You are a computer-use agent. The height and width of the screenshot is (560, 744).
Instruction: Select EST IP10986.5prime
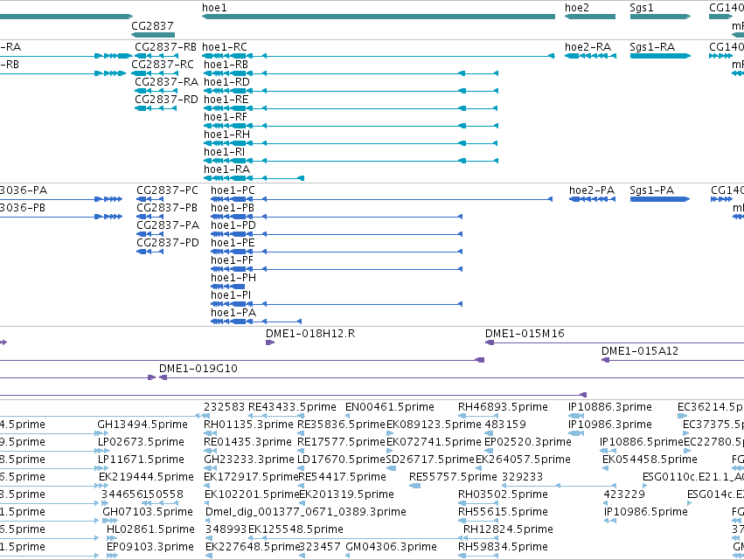tap(646, 513)
